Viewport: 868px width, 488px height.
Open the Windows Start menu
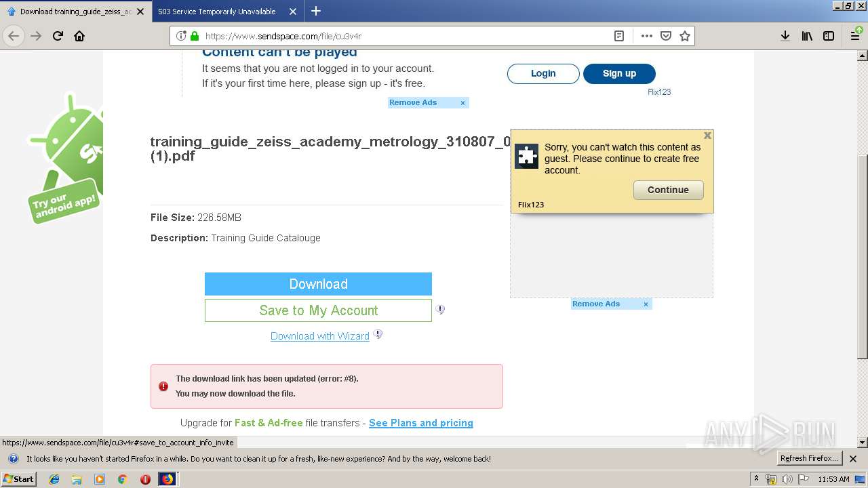point(19,479)
